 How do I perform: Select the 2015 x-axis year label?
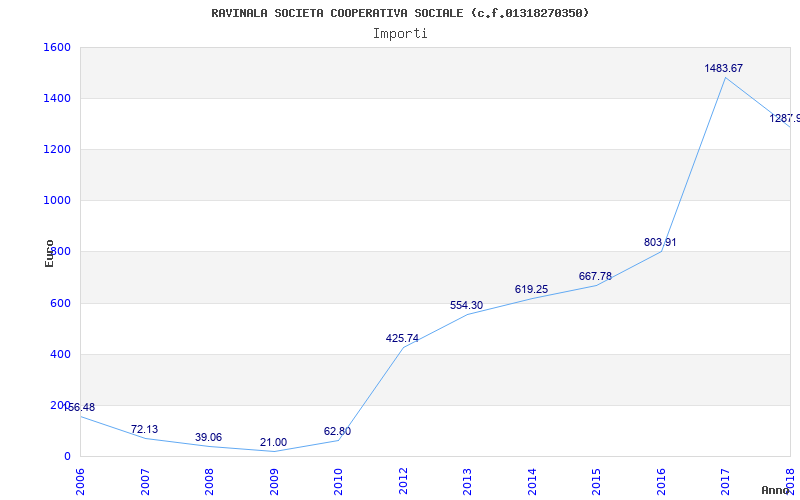click(597, 478)
